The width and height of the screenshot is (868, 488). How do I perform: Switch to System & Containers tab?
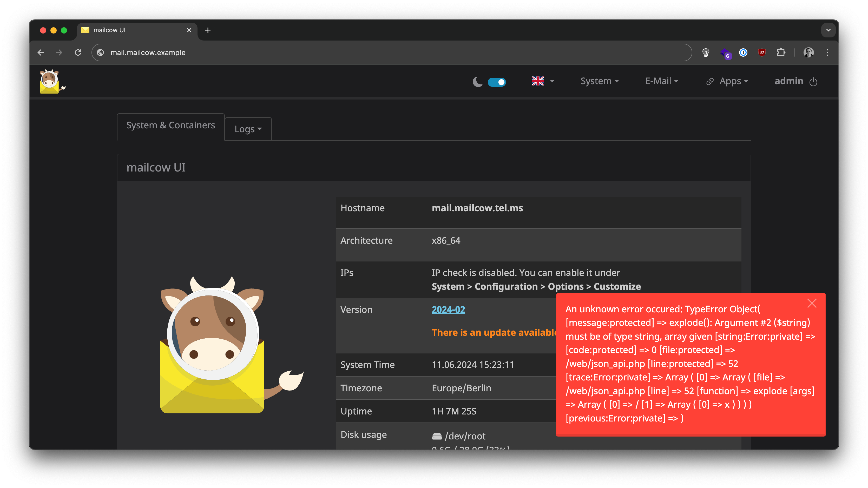[170, 125]
